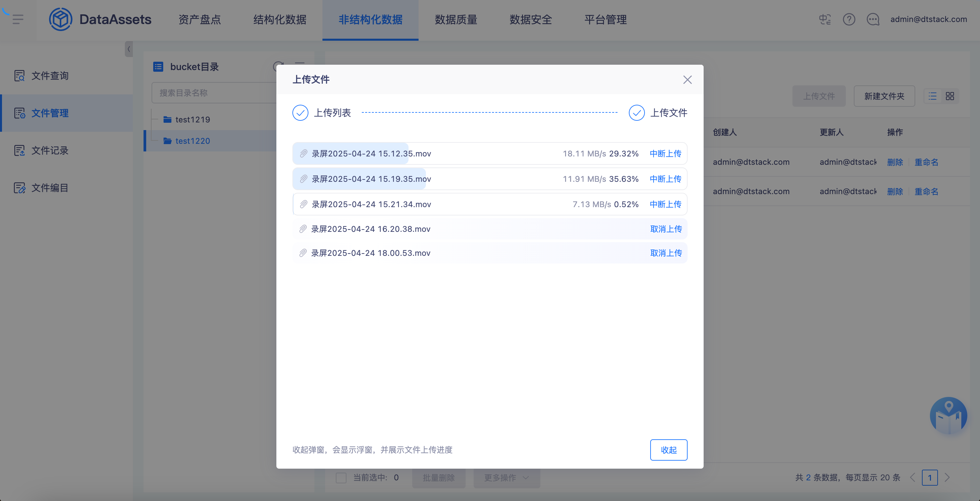Click the language switch icon
The width and height of the screenshot is (980, 501).
point(825,19)
